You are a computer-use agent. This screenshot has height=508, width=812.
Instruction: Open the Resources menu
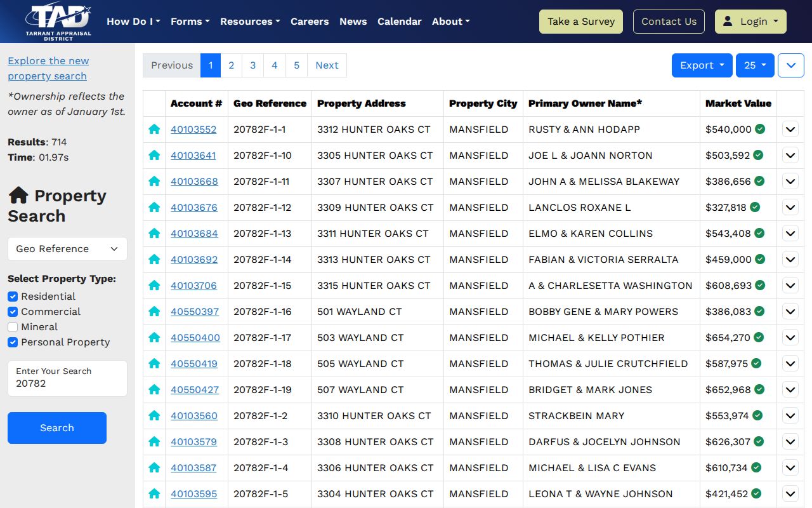(250, 22)
